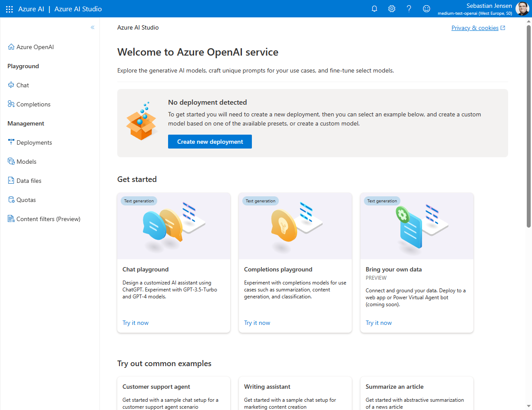This screenshot has height=410, width=532.
Task: Open Content filters (Preview) page
Action: coord(48,219)
